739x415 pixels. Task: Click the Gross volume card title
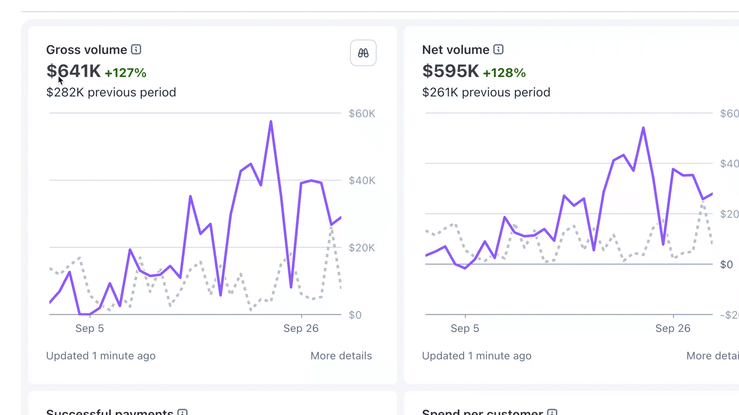coord(86,49)
